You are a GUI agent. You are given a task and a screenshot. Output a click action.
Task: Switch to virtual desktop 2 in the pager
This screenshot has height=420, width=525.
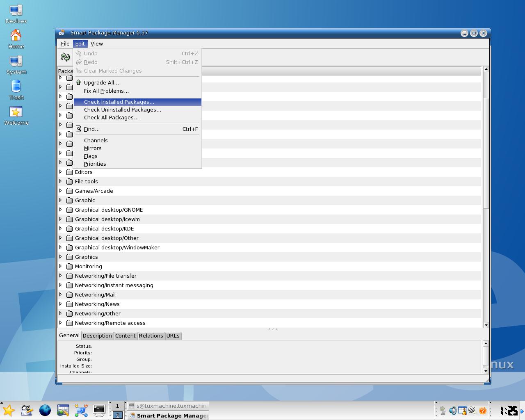pos(117,415)
